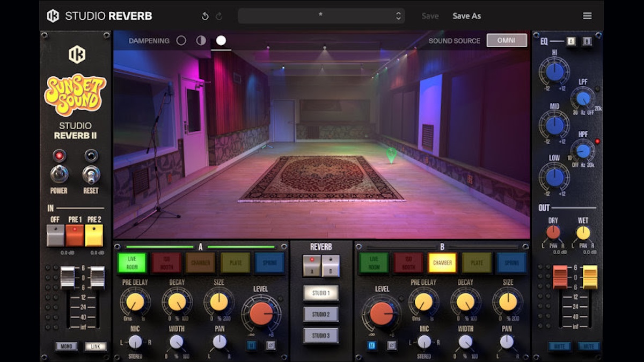Click the EQ HI knob
Viewport: 644px width, 362px height.
coord(555,71)
